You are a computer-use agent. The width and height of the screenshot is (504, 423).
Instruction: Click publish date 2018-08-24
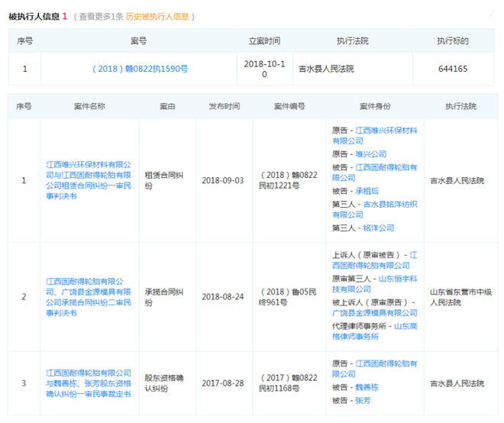click(223, 297)
